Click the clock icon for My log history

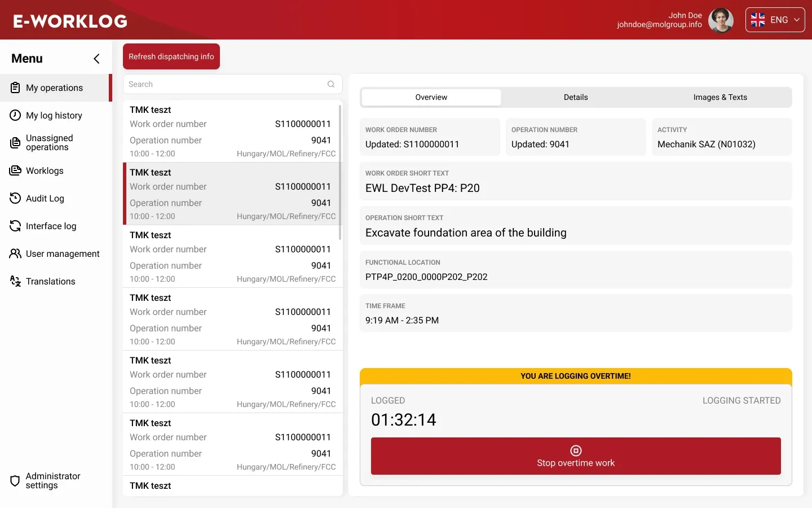15,115
